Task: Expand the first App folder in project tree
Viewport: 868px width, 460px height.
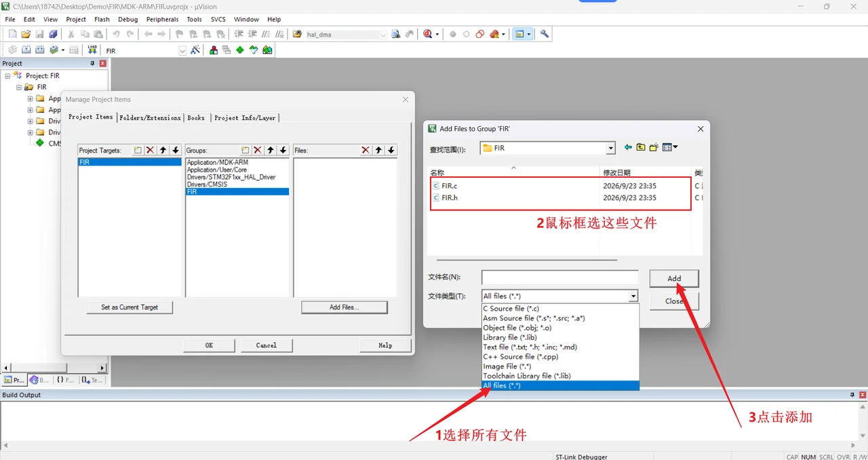Action: pyautogui.click(x=30, y=98)
